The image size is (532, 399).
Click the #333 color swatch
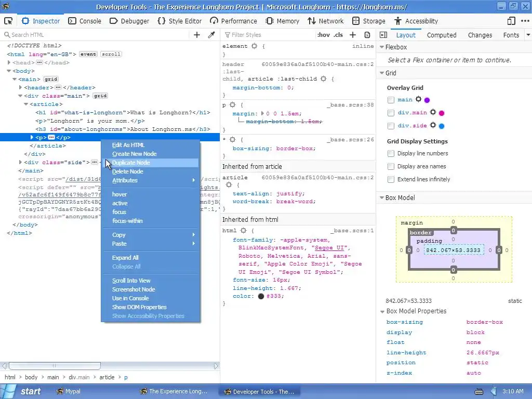click(x=261, y=296)
